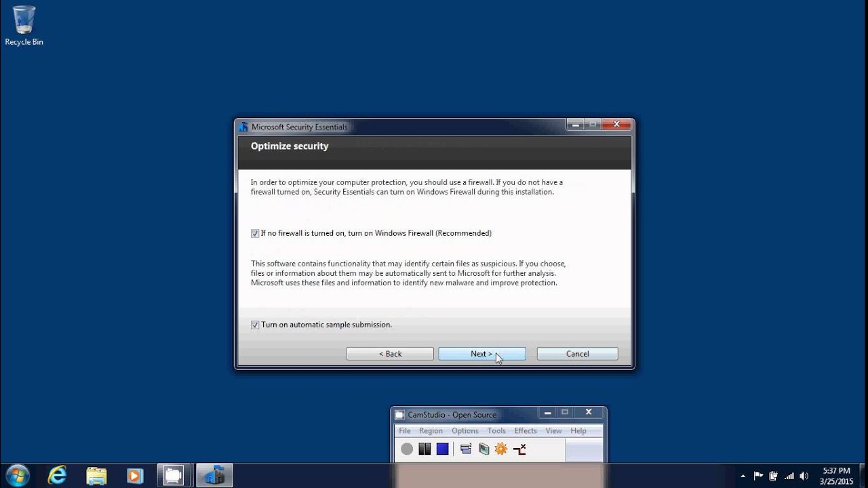Open the Help menu in CamStudio
This screenshot has width=868, height=488.
[578, 431]
